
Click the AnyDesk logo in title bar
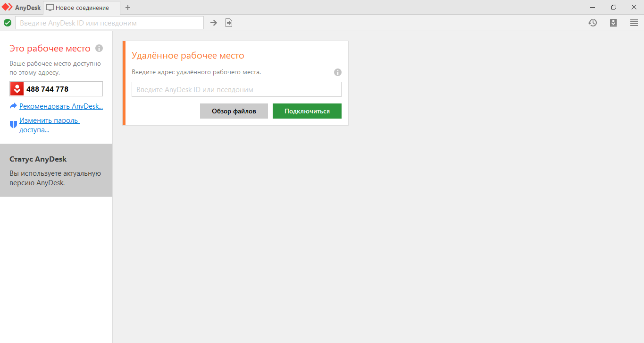coord(8,8)
